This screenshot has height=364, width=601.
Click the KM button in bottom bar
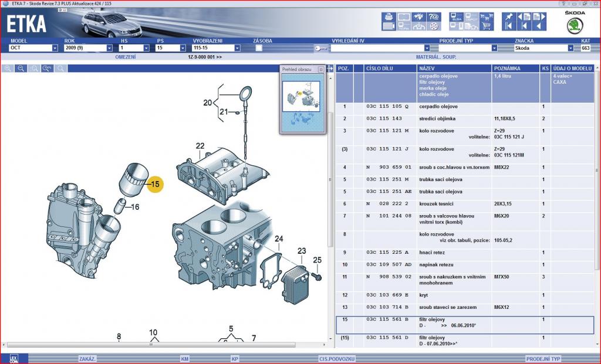[x=185, y=359]
